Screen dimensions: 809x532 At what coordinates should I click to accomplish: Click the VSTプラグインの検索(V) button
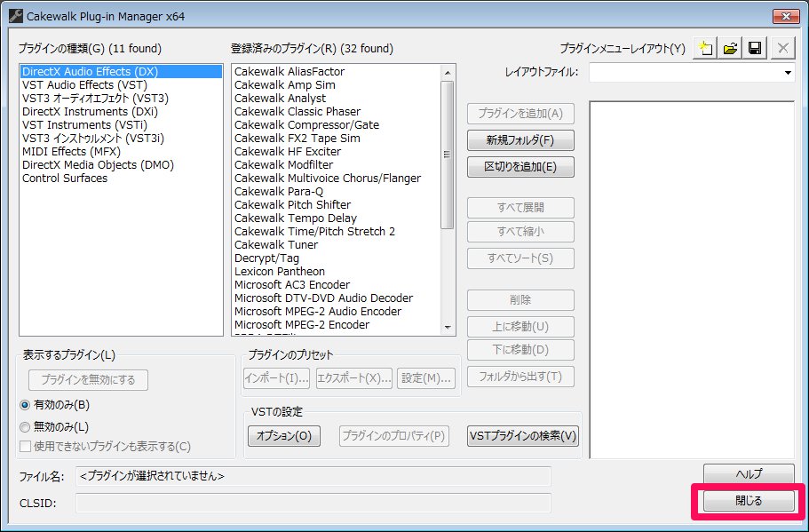click(x=523, y=436)
